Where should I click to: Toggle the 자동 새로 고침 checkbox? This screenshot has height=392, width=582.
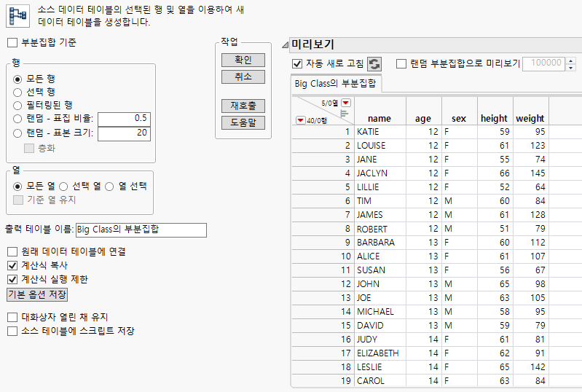[297, 64]
